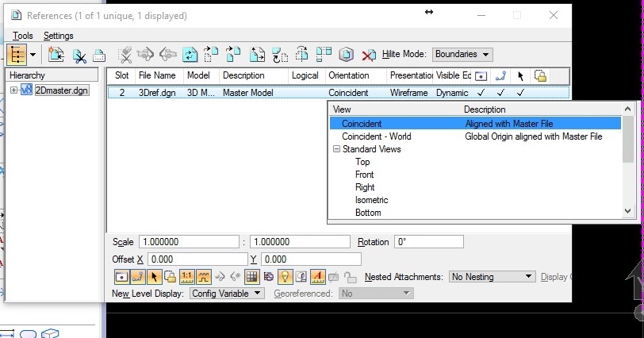Click the Snap column header icon
This screenshot has height=338, width=644.
(x=500, y=76)
